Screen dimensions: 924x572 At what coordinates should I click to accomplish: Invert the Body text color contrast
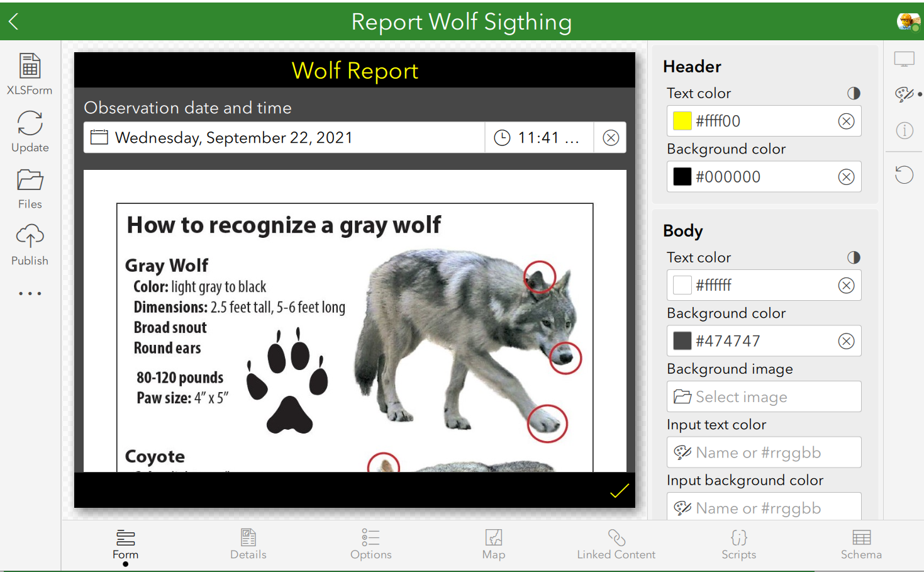pos(854,257)
